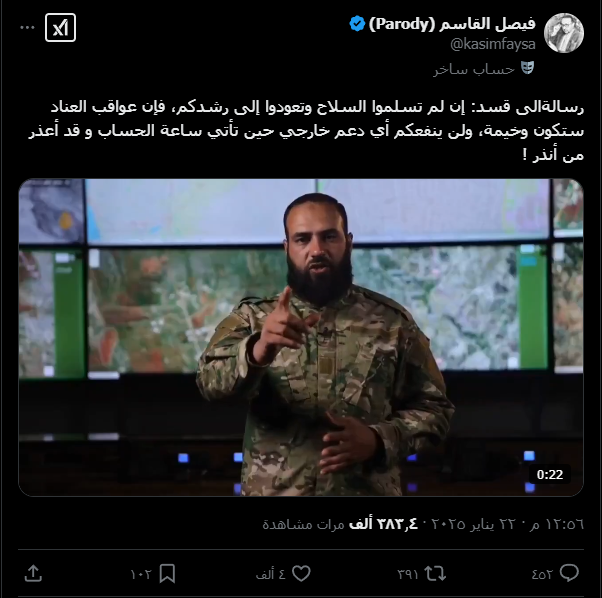Open the three-dot more options menu
The image size is (602, 598).
click(27, 28)
